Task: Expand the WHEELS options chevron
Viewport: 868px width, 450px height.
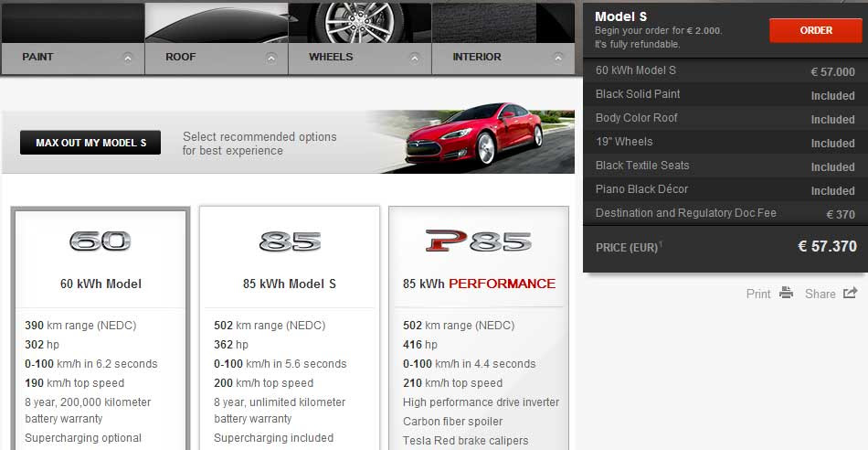Action: (x=415, y=57)
